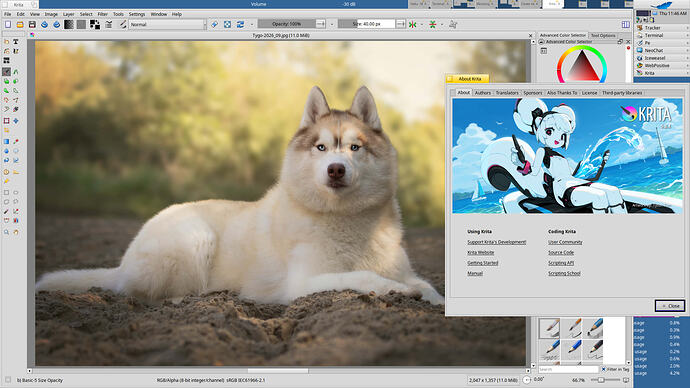
Task: Open the Krita Website link
Action: tap(481, 253)
